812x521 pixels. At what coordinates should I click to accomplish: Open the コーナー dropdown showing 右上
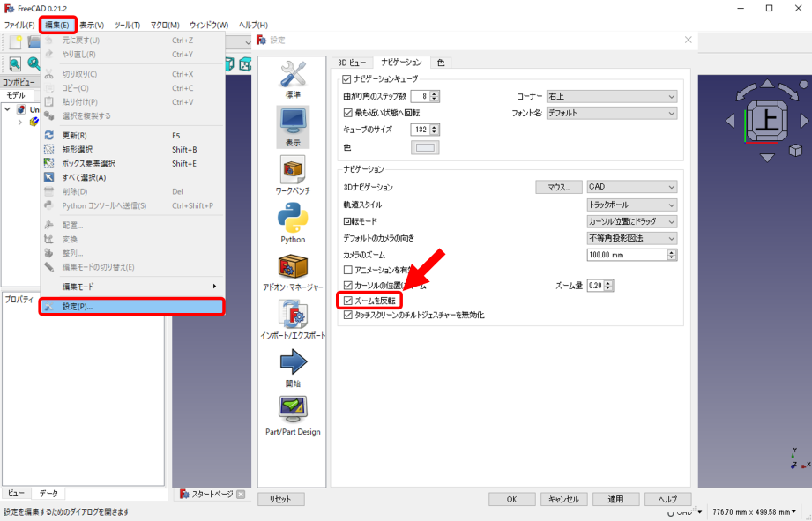[x=610, y=96]
